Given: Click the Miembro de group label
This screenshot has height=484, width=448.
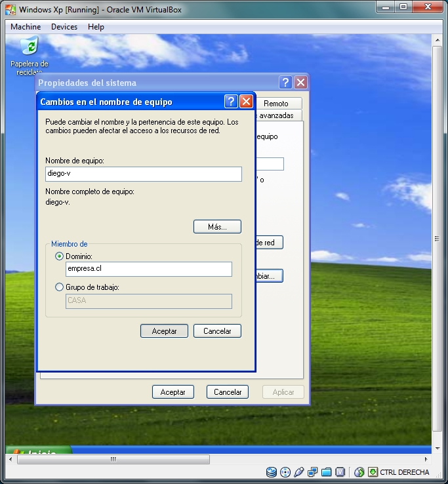Looking at the screenshot, I should click(69, 244).
